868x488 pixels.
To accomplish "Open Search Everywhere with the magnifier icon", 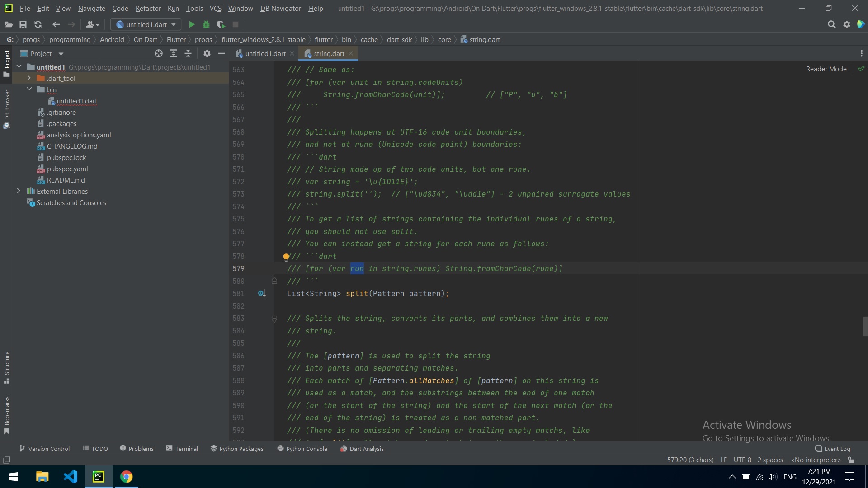I will click(x=831, y=24).
